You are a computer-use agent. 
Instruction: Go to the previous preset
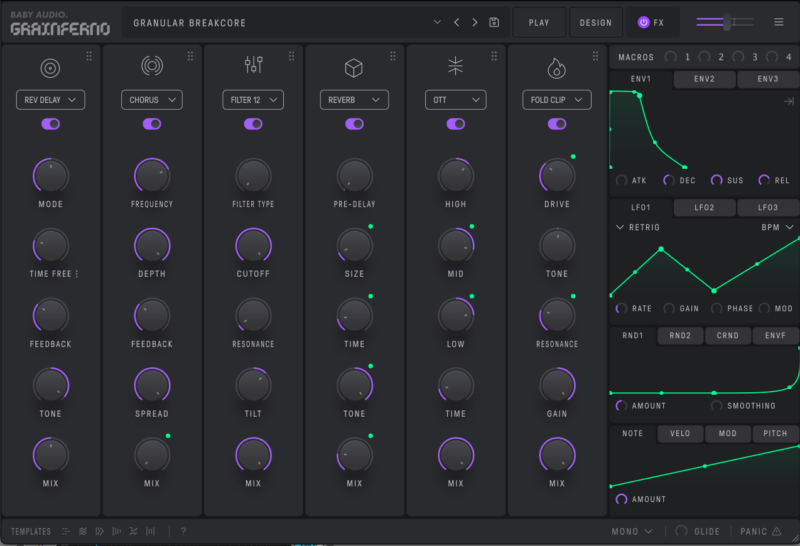click(x=456, y=22)
